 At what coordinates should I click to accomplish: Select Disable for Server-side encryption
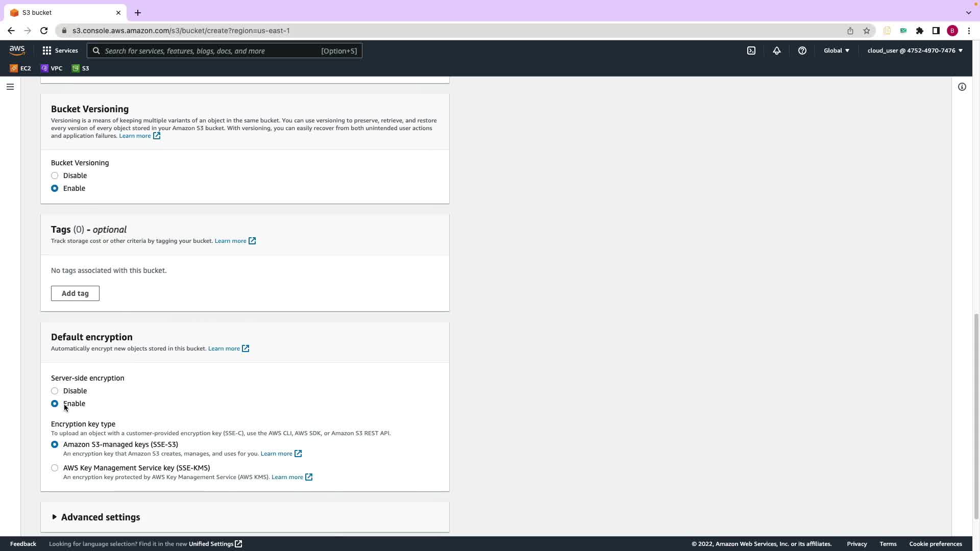click(55, 391)
